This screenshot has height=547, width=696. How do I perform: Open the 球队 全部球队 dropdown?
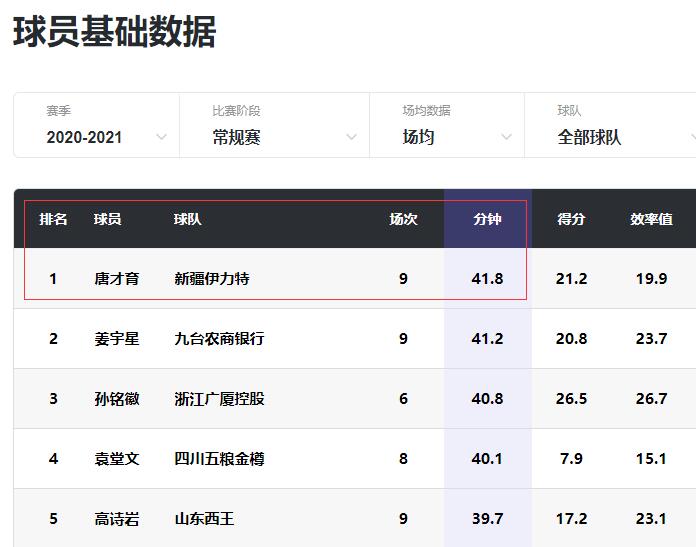tap(610, 125)
